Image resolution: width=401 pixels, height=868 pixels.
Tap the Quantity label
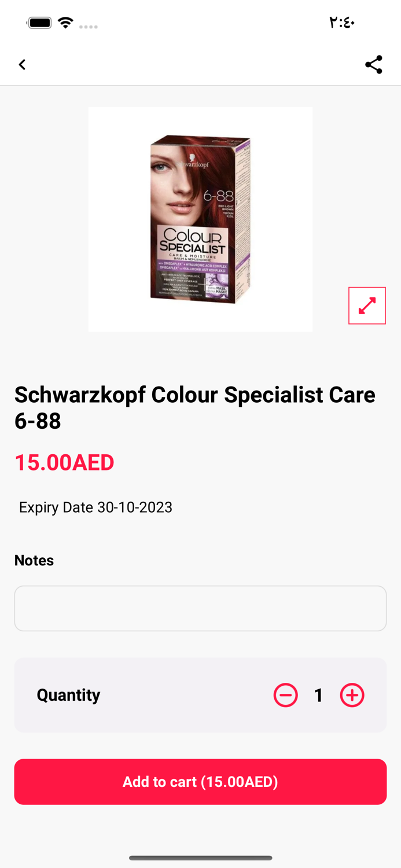pyautogui.click(x=68, y=695)
